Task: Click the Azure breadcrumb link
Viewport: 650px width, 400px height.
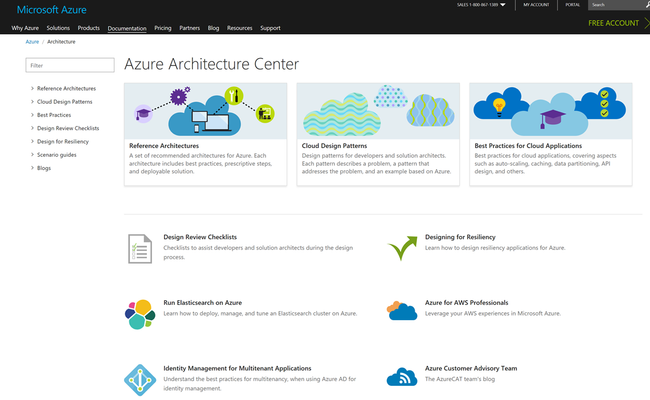Action: (x=32, y=41)
